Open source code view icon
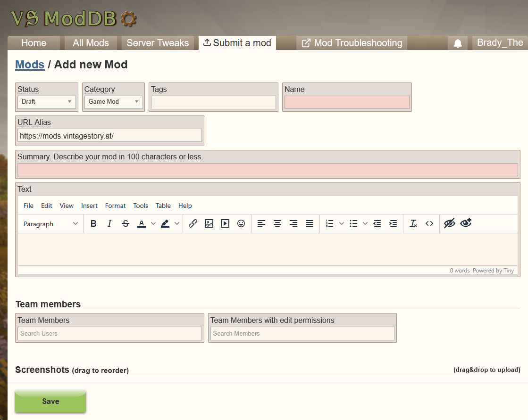Viewport: 528px width, 420px height. click(x=429, y=224)
